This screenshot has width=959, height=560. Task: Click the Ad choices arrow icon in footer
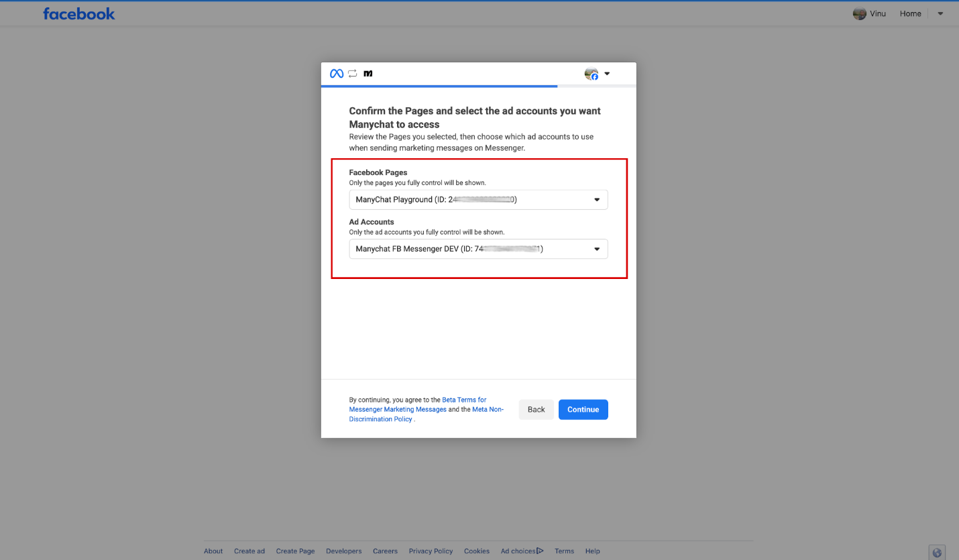click(x=539, y=551)
